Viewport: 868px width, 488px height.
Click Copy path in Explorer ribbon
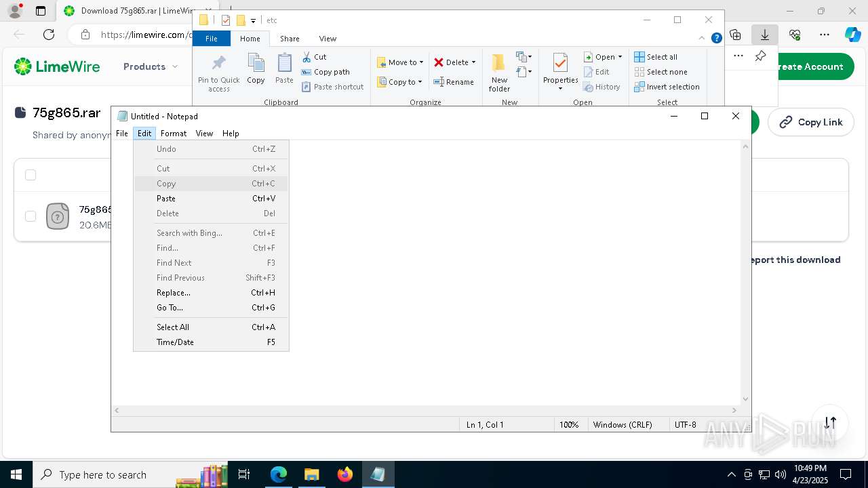pyautogui.click(x=325, y=72)
